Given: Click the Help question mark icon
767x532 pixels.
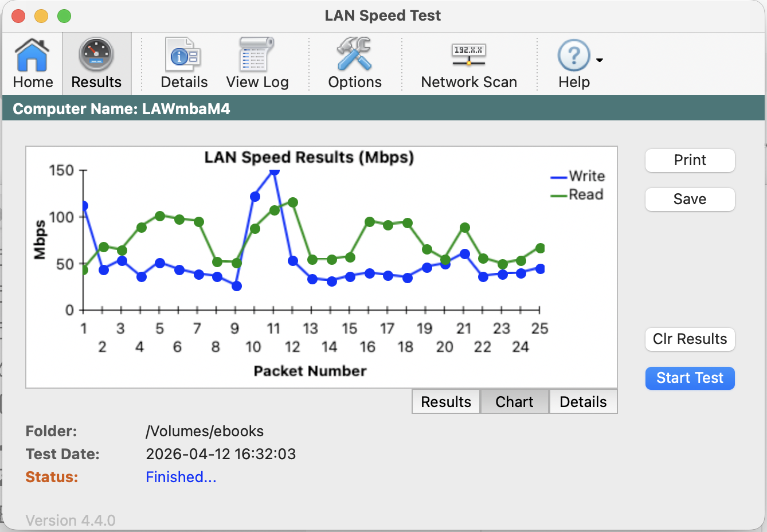Looking at the screenshot, I should [573, 56].
